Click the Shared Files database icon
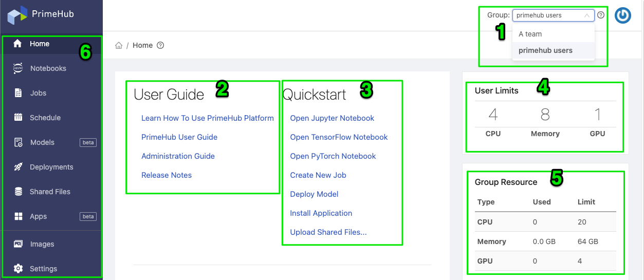This screenshot has width=644, height=280. [x=18, y=192]
